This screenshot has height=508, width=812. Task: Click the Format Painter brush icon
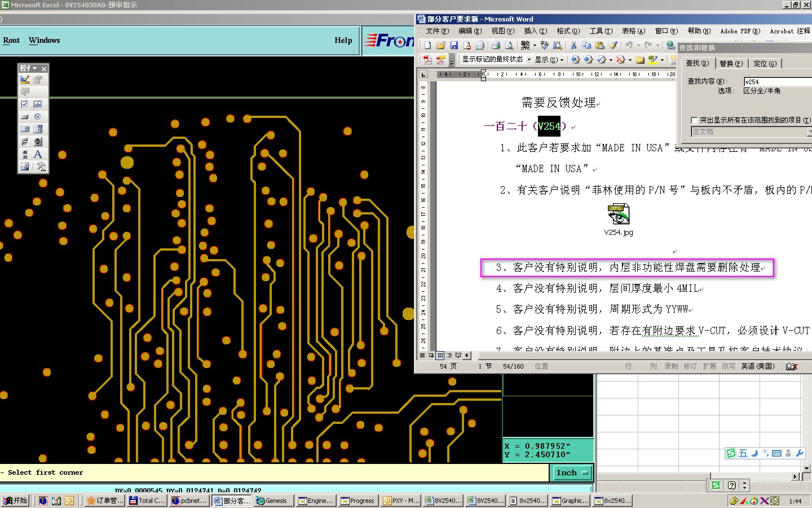[x=613, y=45]
